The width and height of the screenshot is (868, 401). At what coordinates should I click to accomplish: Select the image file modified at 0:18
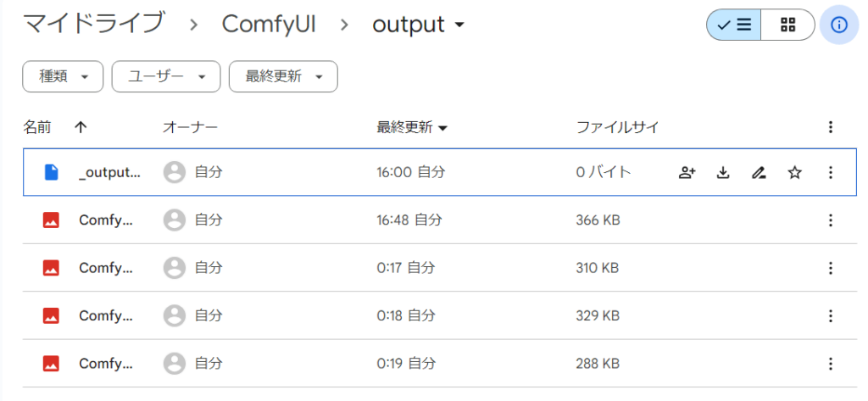(x=106, y=315)
